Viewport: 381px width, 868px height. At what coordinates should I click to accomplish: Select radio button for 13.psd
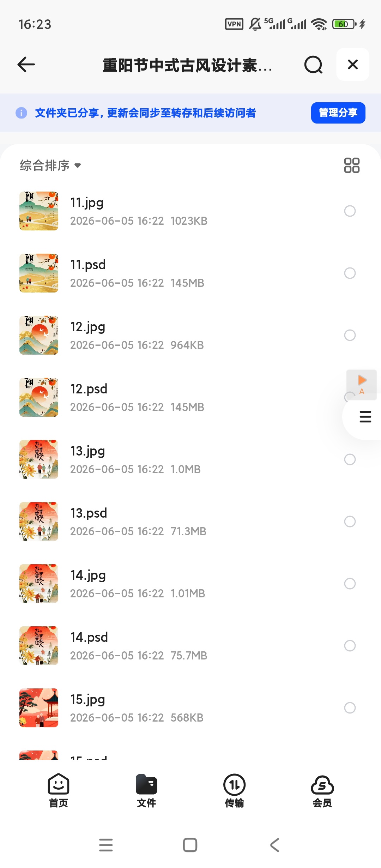click(350, 522)
